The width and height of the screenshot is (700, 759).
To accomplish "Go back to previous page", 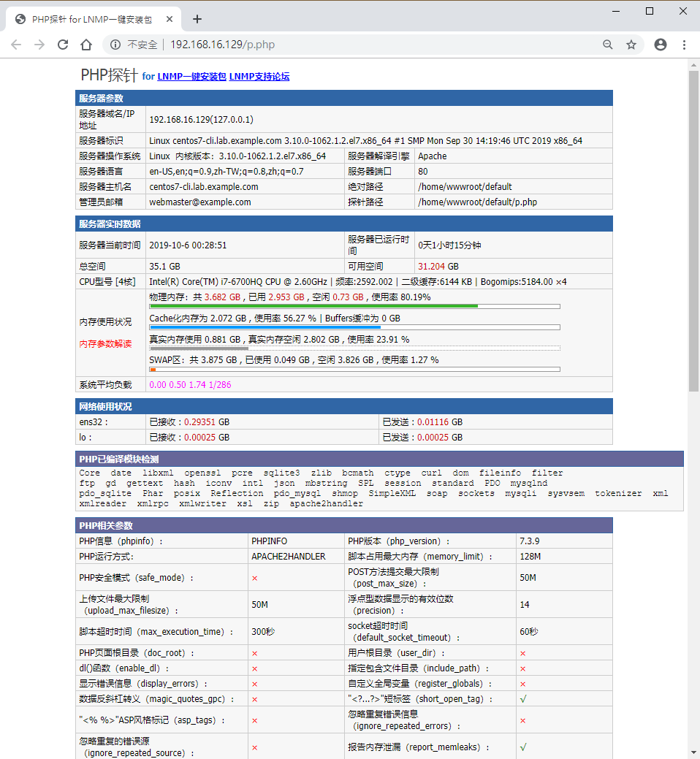I will click(17, 45).
